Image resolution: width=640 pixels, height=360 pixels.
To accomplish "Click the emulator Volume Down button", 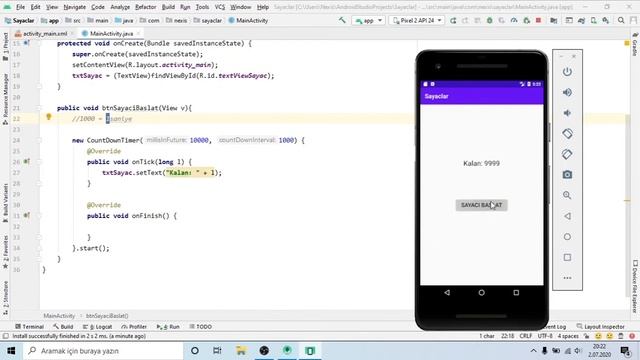I will point(567,113).
